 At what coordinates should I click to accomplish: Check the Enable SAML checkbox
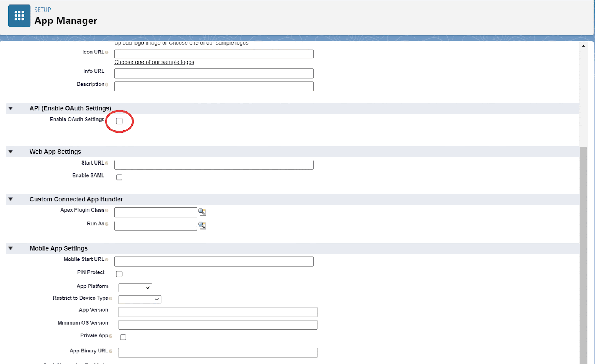pos(119,177)
